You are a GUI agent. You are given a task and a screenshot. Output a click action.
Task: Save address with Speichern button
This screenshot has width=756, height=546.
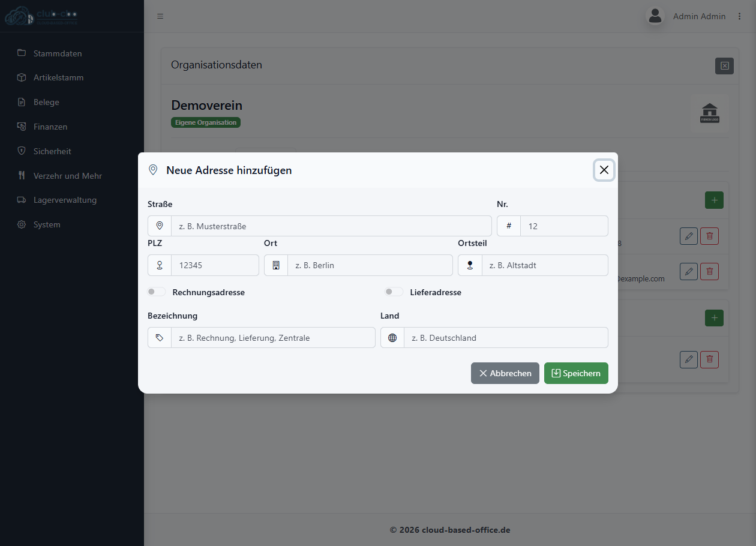pos(576,373)
